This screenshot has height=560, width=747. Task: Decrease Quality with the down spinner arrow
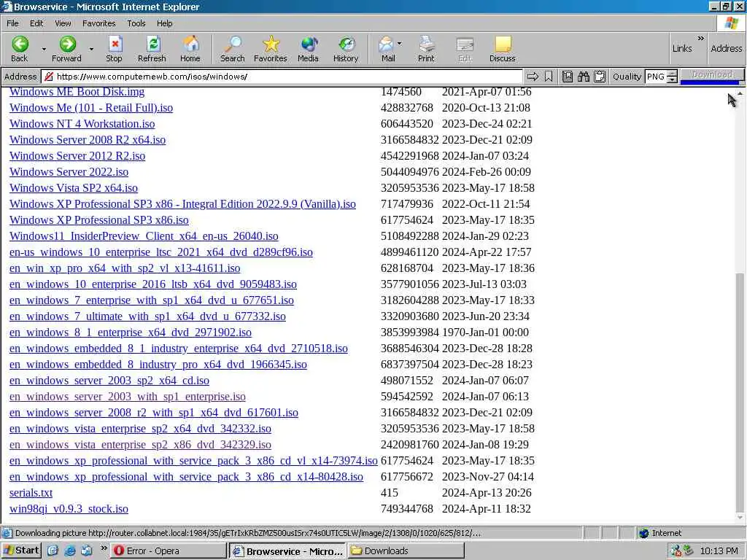[x=672, y=79]
